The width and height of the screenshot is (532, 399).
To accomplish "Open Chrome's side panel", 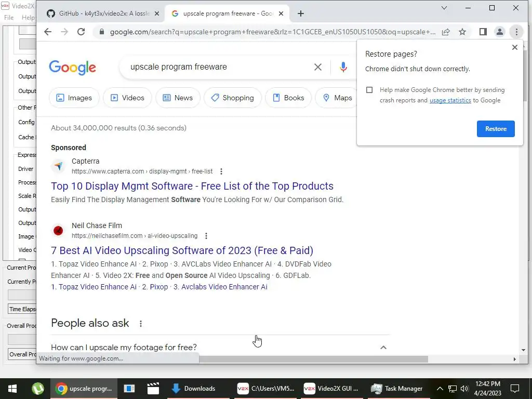I will click(x=483, y=32).
